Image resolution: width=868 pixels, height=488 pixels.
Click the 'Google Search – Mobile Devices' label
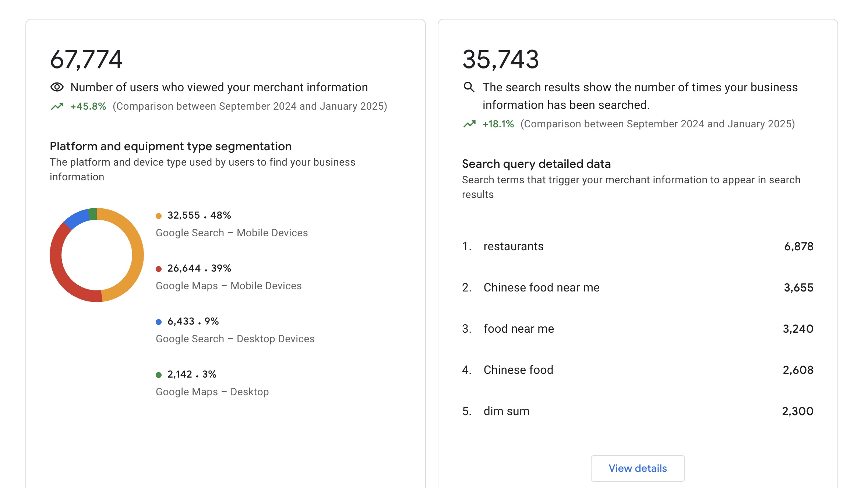(232, 233)
